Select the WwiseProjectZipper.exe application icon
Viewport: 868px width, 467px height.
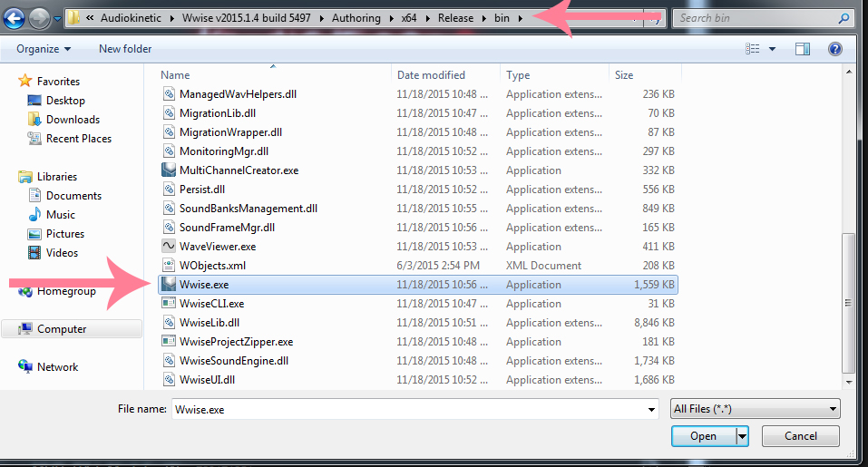pyautogui.click(x=169, y=341)
